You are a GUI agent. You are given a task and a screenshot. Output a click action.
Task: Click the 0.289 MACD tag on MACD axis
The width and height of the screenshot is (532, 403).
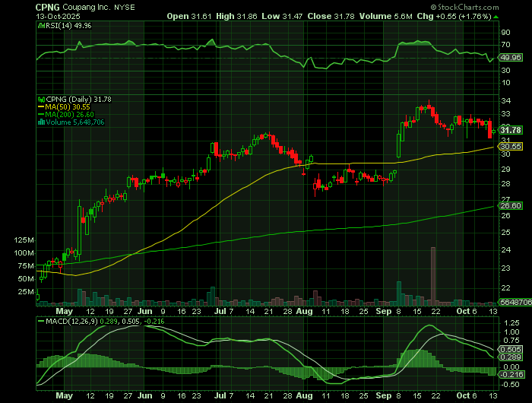point(511,357)
